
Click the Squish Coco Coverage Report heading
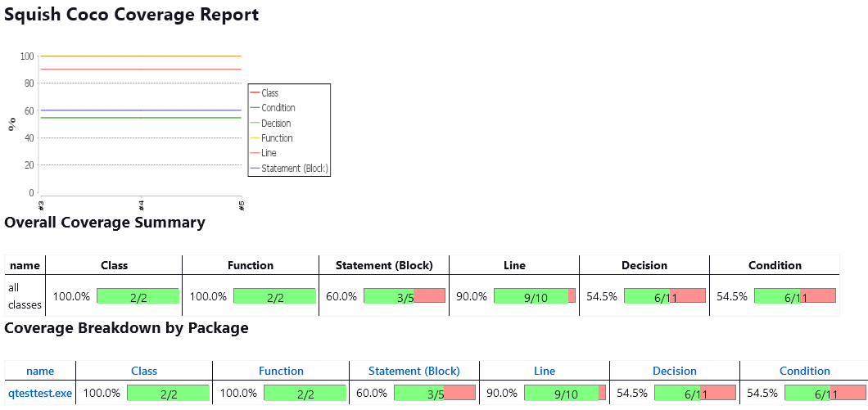tap(132, 15)
